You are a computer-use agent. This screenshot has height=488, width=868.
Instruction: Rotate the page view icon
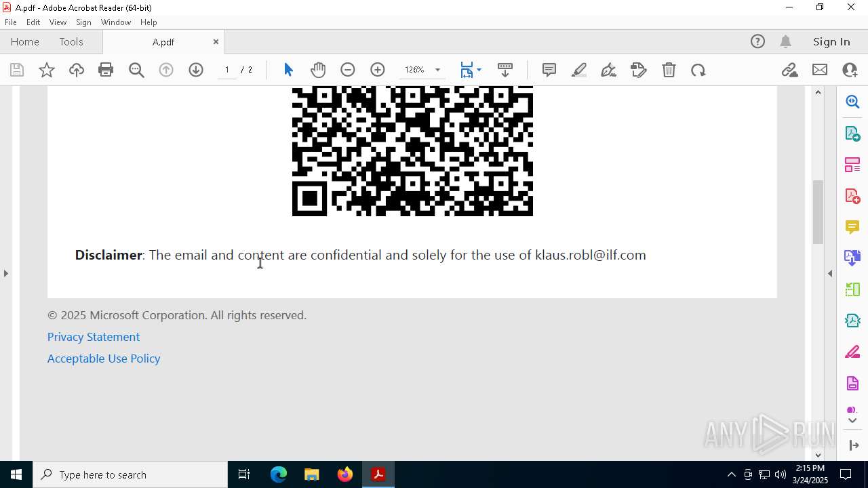(x=698, y=70)
